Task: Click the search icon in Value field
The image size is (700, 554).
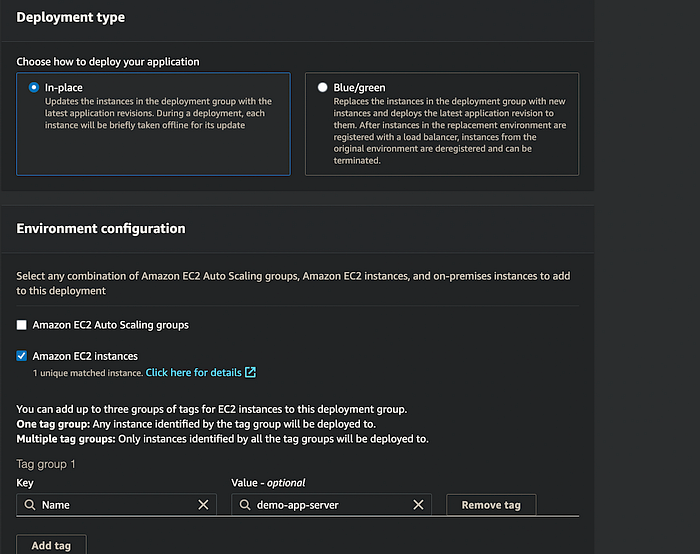Action: pyautogui.click(x=244, y=505)
